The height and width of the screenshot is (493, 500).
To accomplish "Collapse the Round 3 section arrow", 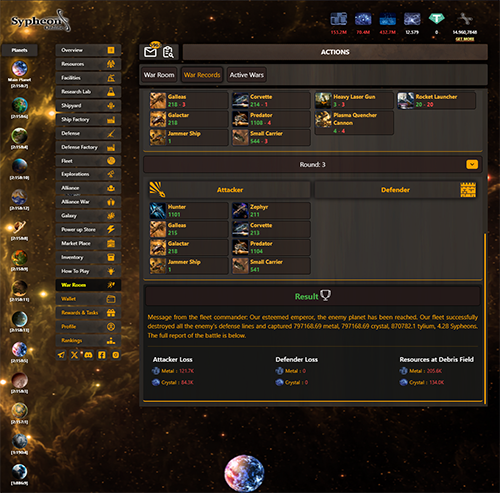I will [472, 164].
